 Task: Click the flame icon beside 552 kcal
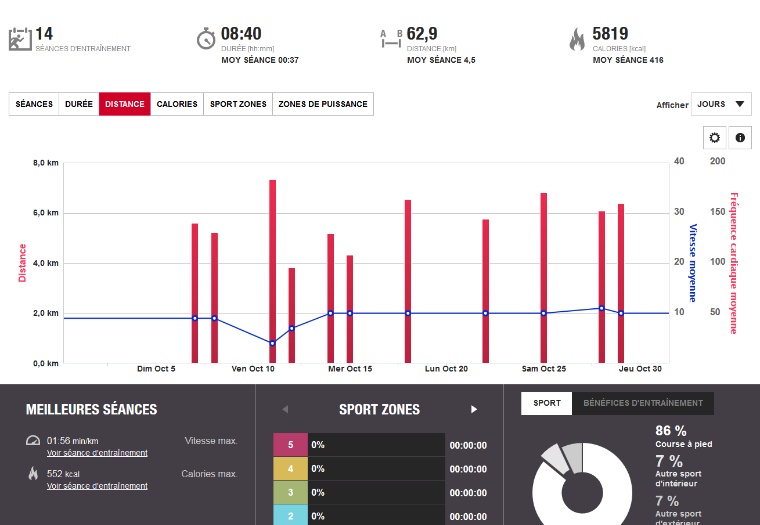(x=34, y=473)
